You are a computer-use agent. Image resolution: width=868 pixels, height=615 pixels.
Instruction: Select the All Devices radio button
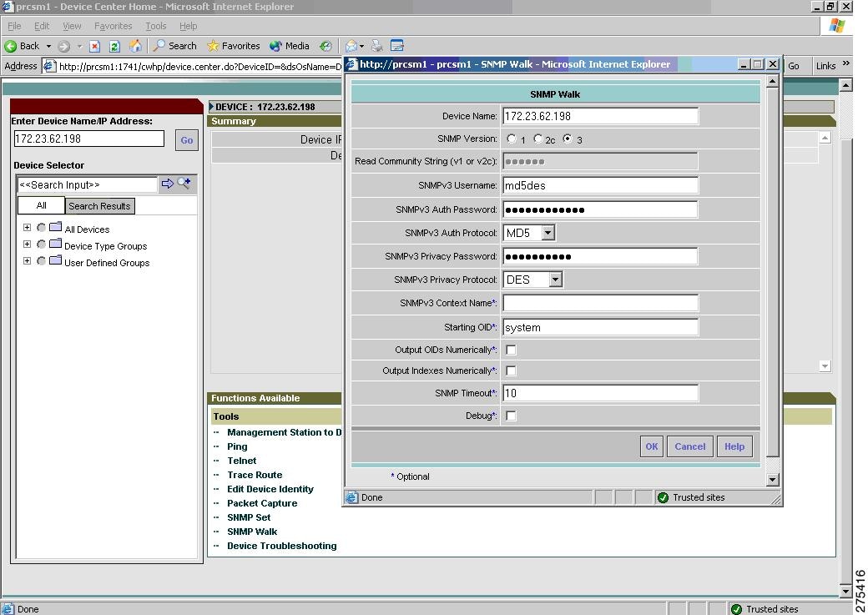(42, 228)
